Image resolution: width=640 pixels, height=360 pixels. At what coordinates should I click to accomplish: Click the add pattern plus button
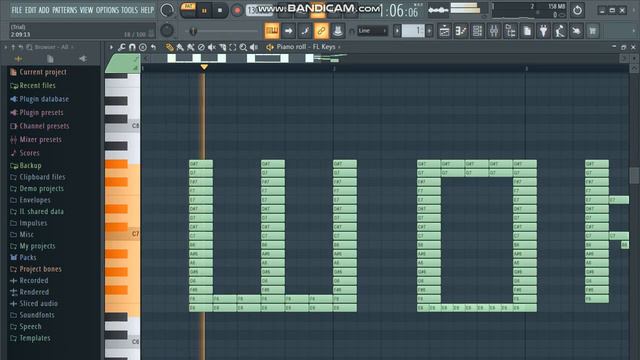pyautogui.click(x=429, y=31)
